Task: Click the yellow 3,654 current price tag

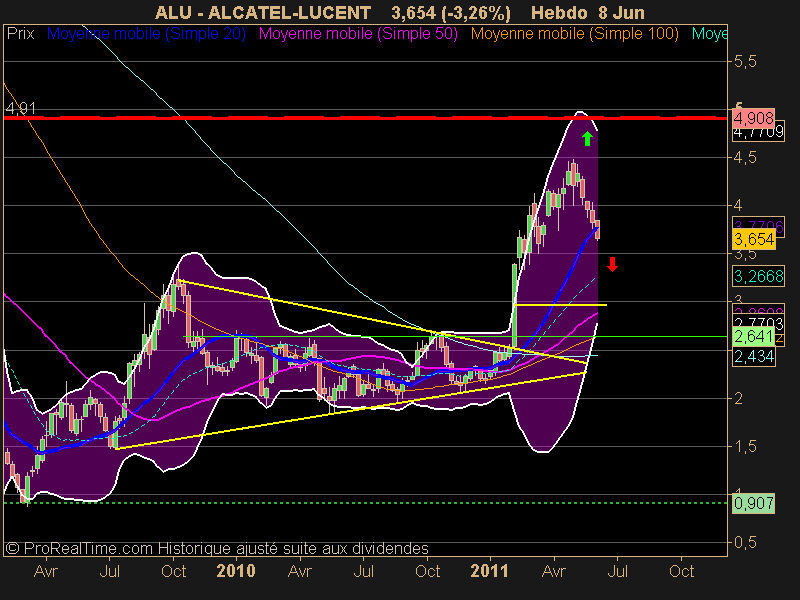Action: (x=754, y=239)
